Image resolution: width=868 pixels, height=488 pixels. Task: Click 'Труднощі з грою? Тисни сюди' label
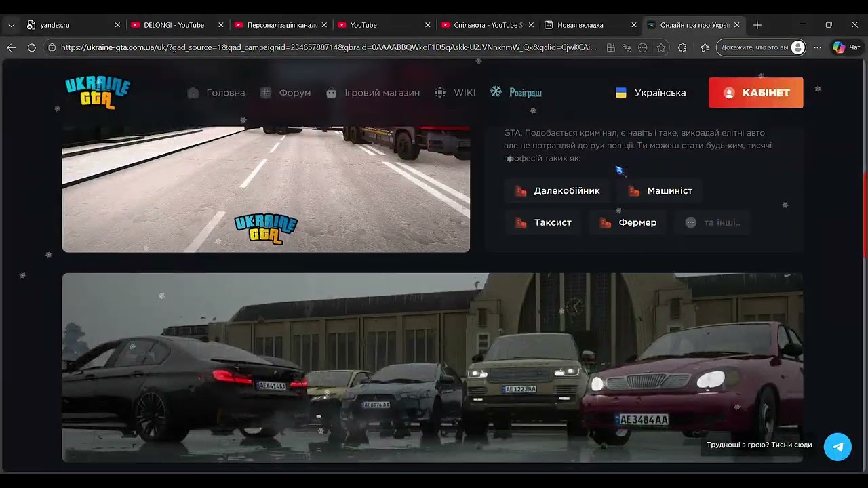pyautogui.click(x=759, y=445)
